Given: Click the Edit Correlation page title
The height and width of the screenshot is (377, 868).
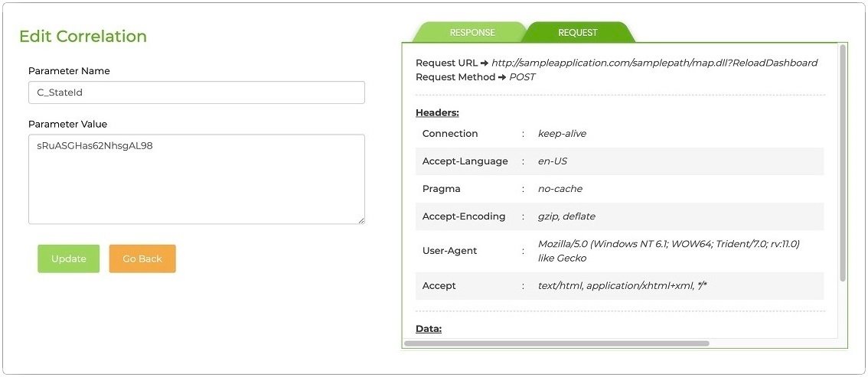Looking at the screenshot, I should [x=83, y=36].
